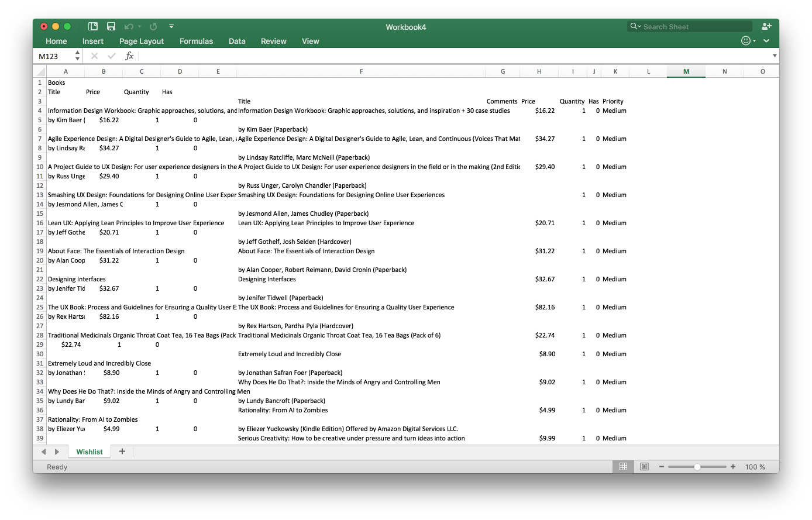
Task: Click the 'Priority' header cell
Action: tap(615, 101)
